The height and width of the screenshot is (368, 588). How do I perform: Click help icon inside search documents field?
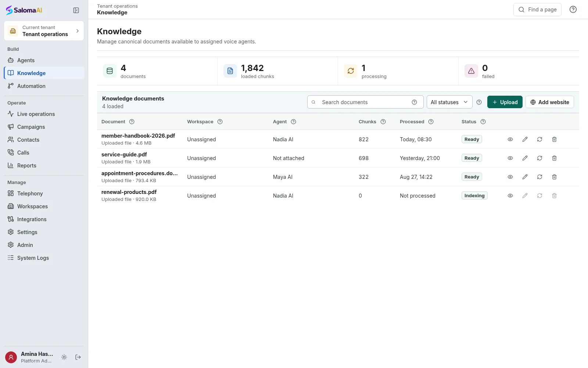pyautogui.click(x=414, y=102)
